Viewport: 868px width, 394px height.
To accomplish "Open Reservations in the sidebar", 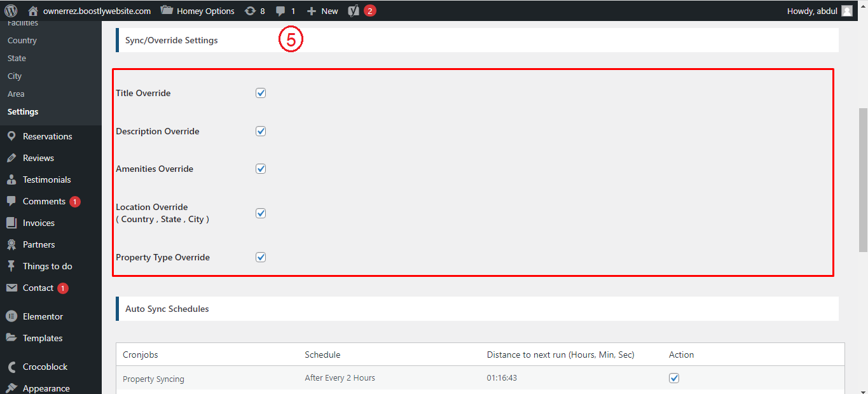I will point(48,136).
